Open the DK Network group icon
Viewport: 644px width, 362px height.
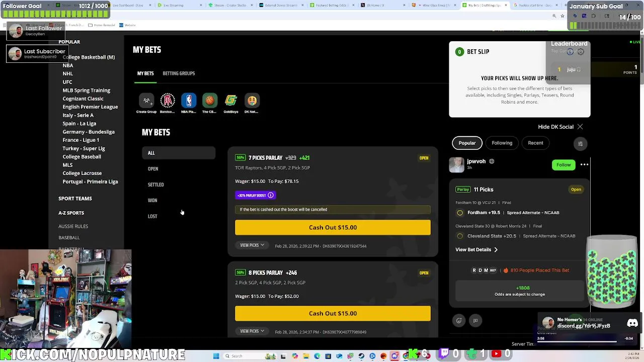252,101
